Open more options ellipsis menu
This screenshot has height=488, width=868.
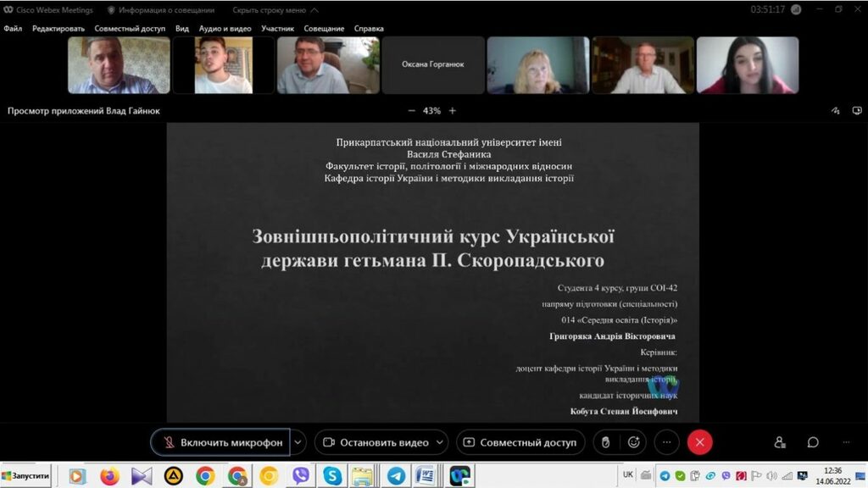click(667, 442)
